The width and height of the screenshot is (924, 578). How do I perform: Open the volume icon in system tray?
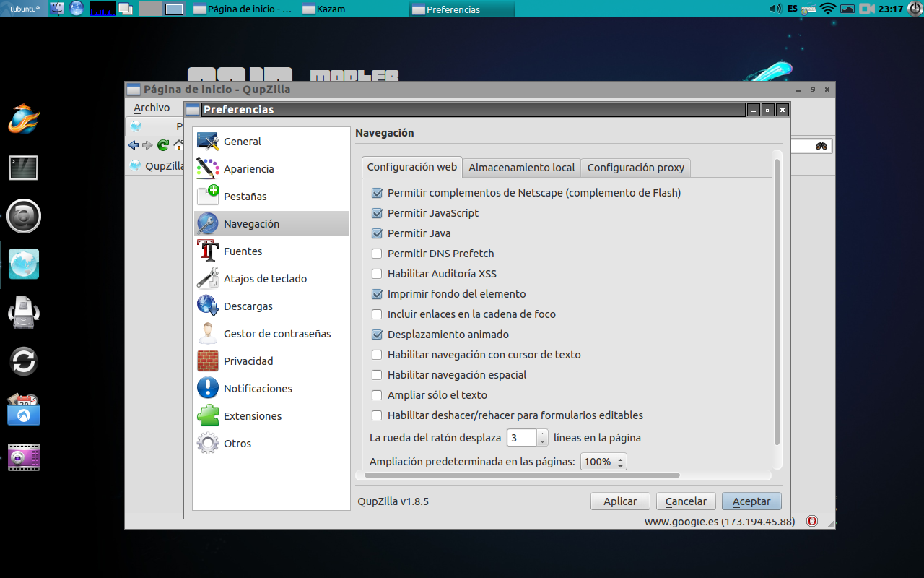pos(775,9)
